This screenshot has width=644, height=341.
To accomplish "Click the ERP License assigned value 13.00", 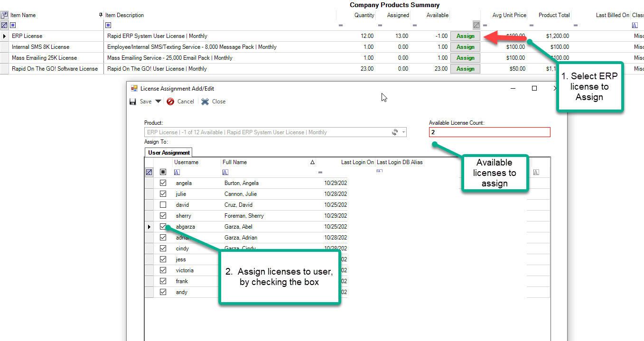I will [401, 36].
